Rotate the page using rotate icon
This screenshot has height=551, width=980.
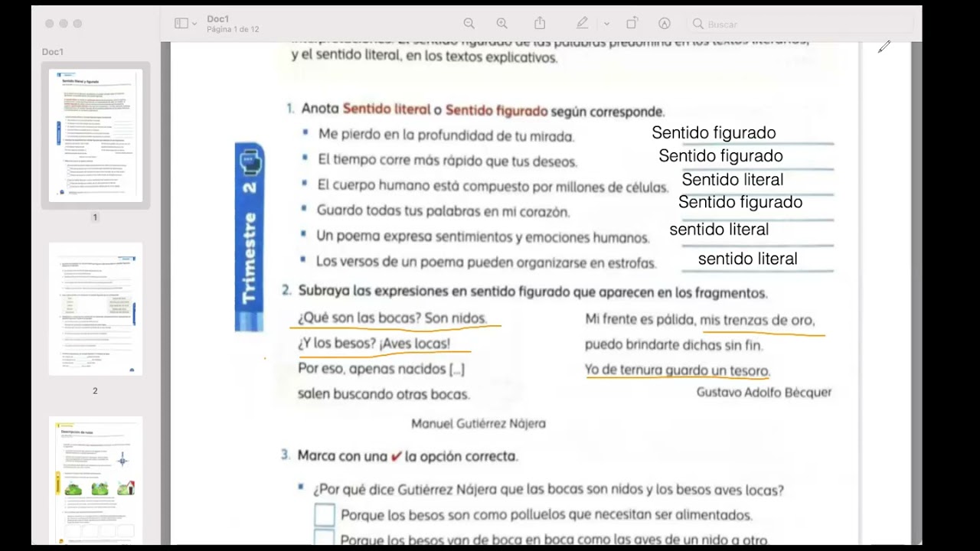pyautogui.click(x=632, y=23)
